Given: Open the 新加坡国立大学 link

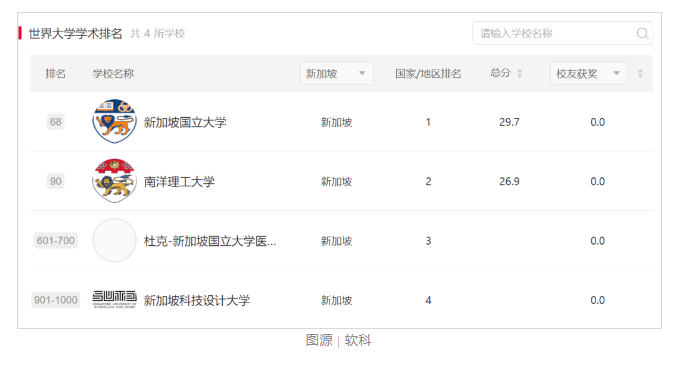Looking at the screenshot, I should pyautogui.click(x=185, y=122).
